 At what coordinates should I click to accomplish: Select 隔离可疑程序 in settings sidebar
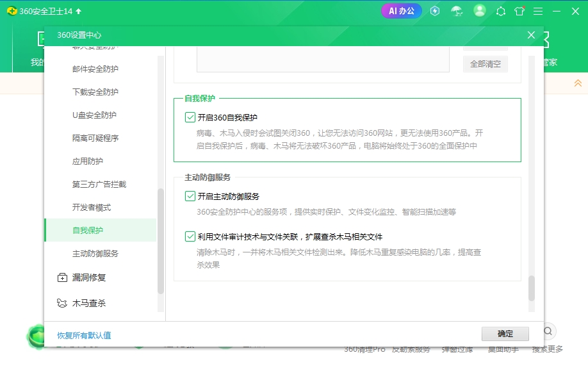(x=95, y=138)
